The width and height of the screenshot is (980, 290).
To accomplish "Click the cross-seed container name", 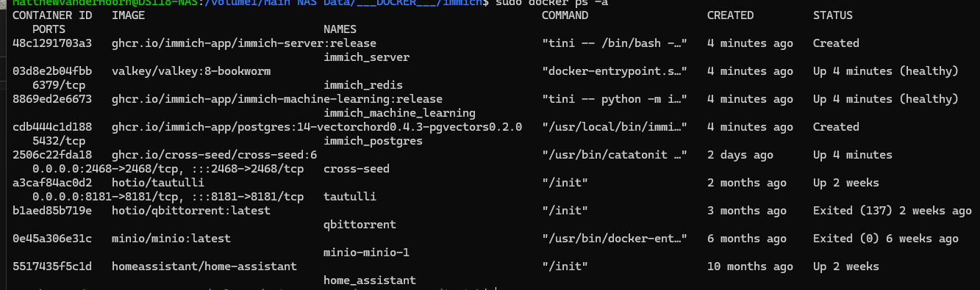I will pyautogui.click(x=357, y=169).
